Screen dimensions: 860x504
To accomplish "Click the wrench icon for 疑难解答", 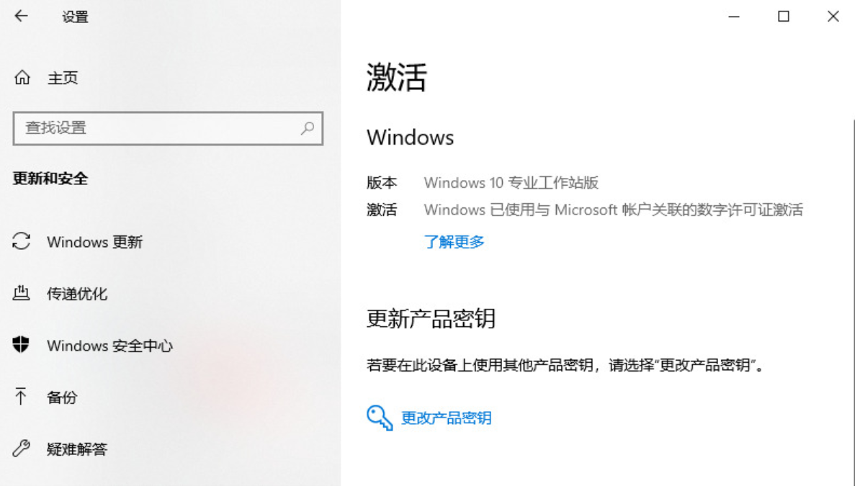I will (x=21, y=449).
